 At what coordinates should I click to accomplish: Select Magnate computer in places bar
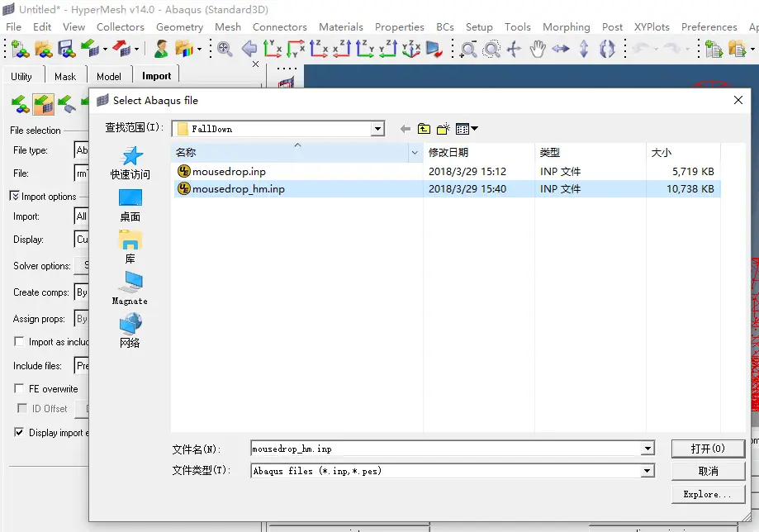(130, 288)
